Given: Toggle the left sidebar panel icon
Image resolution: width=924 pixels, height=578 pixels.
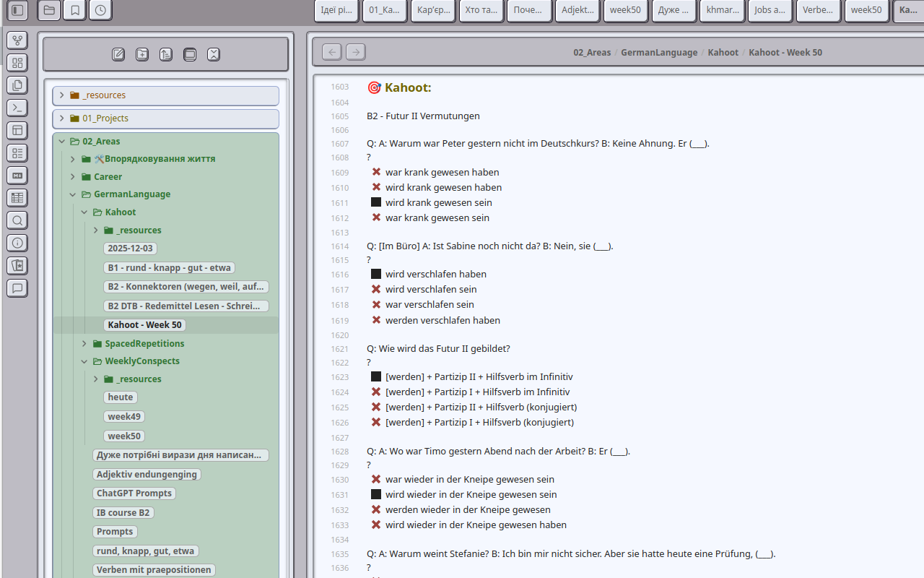Looking at the screenshot, I should pyautogui.click(x=17, y=11).
